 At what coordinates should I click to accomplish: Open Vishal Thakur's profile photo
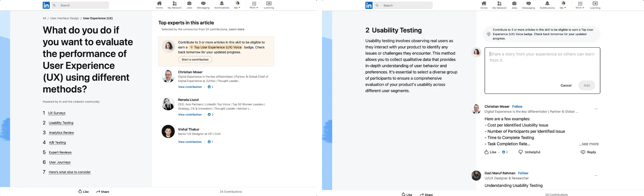(168, 131)
